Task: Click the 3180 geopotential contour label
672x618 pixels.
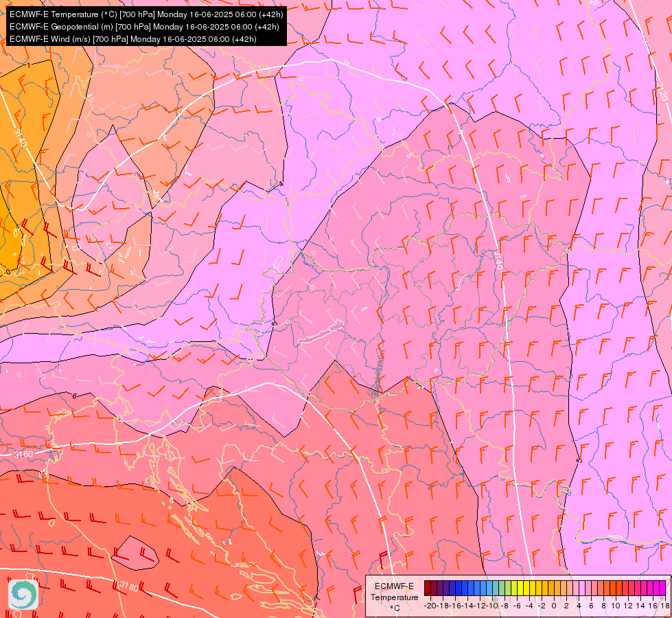Action: (x=130, y=586)
